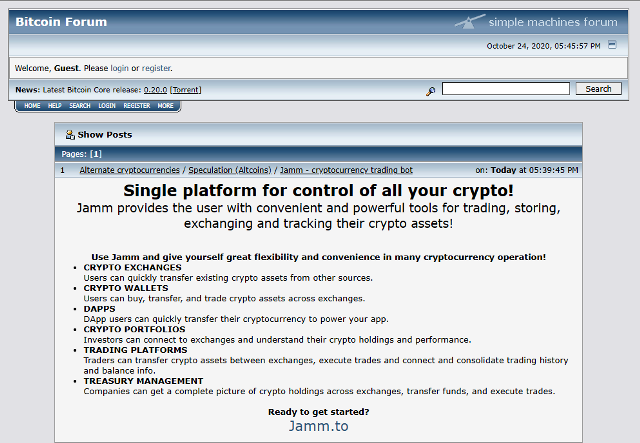Open Jamm - cryptocurrency trading bot thread
This screenshot has height=443, width=640.
346,170
